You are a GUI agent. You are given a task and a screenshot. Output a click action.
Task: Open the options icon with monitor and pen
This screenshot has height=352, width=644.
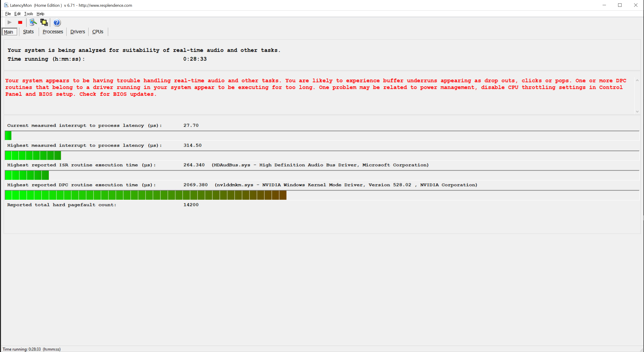33,22
